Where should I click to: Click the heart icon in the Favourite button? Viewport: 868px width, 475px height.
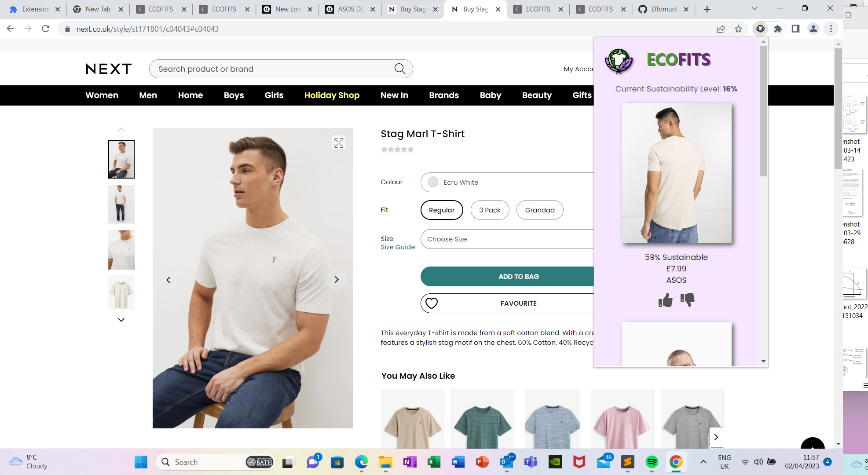pos(432,303)
